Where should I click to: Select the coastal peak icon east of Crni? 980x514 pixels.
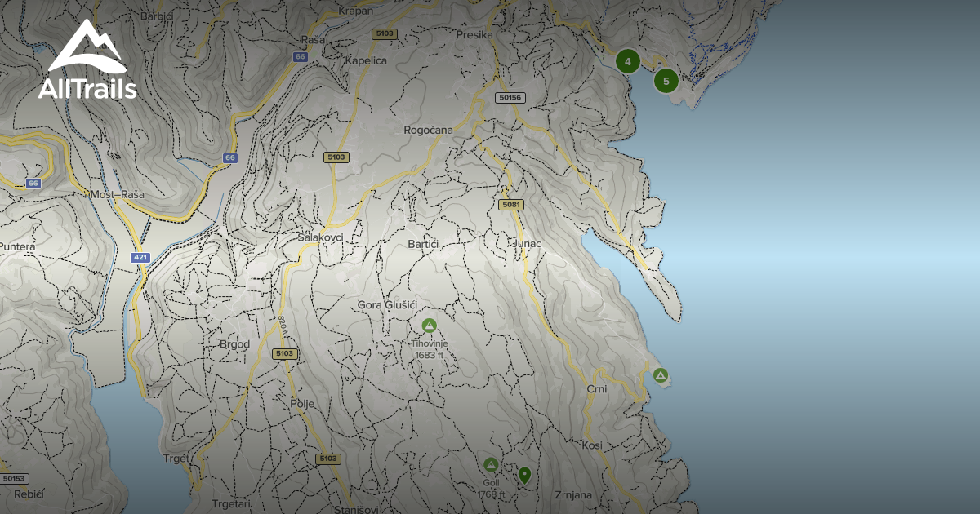661,375
